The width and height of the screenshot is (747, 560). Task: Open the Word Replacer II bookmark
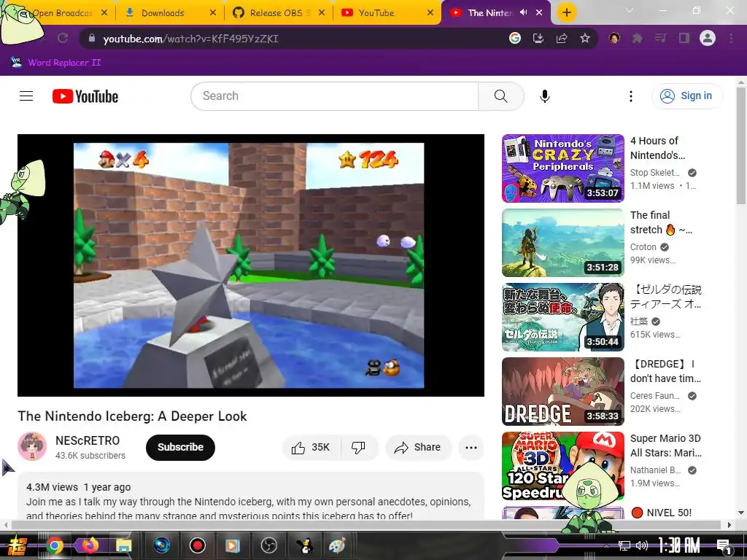56,63
